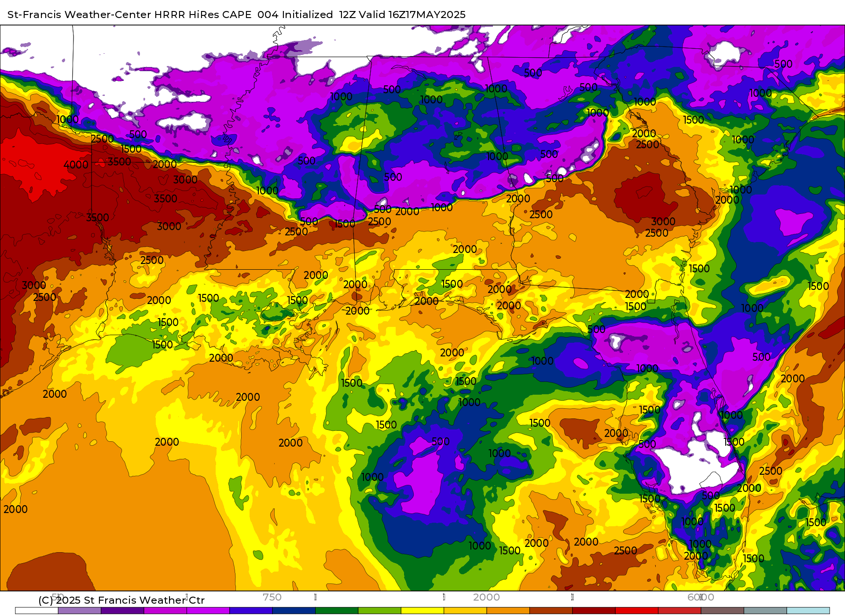Pick the navy blue legend swatch
Image resolution: width=845 pixels, height=616 pixels.
pyautogui.click(x=294, y=611)
